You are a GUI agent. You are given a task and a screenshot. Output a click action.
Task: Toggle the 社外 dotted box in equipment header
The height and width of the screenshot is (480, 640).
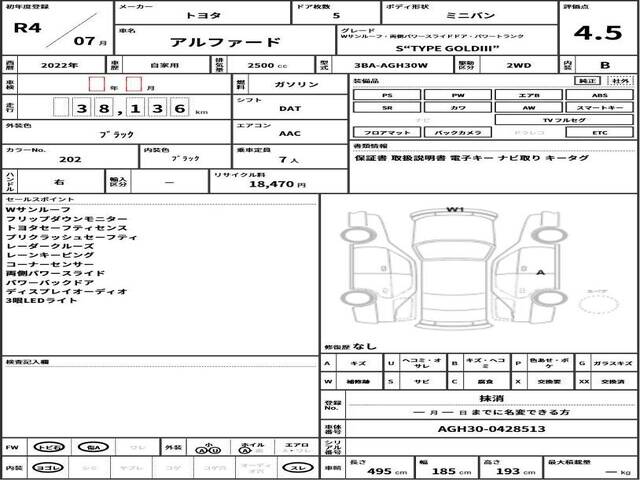[620, 80]
